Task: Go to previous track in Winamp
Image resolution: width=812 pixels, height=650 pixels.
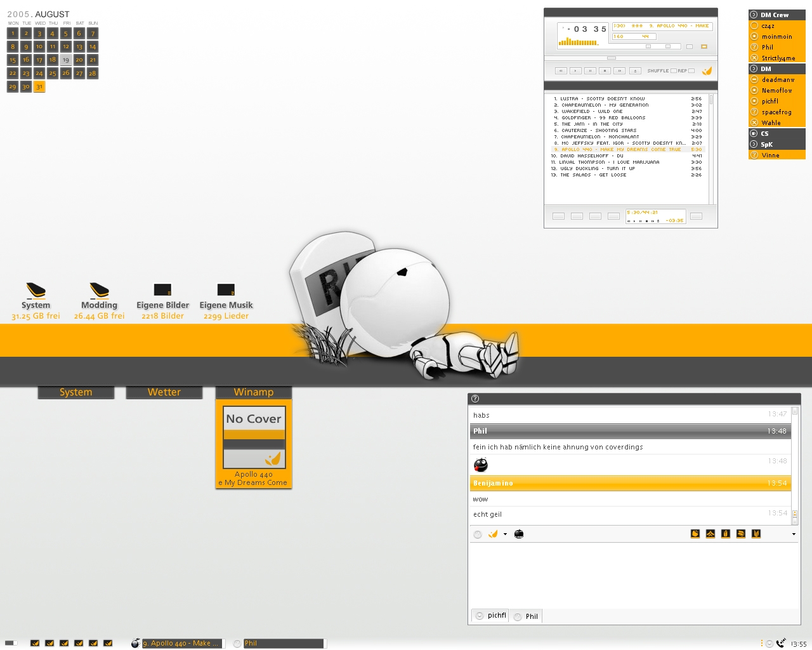Action: click(561, 71)
